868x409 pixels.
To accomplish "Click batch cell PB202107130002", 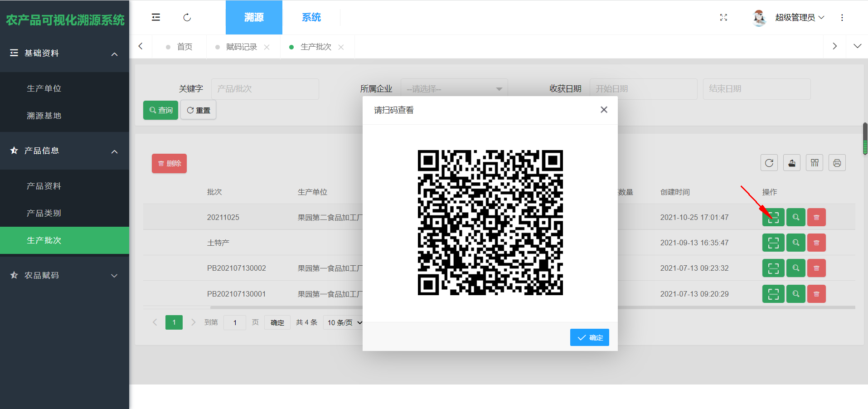I will point(237,268).
